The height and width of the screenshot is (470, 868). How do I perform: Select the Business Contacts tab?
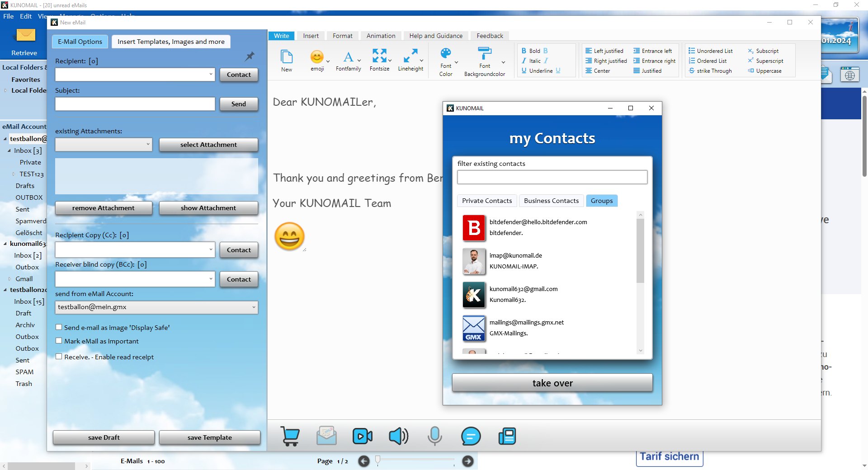(551, 201)
